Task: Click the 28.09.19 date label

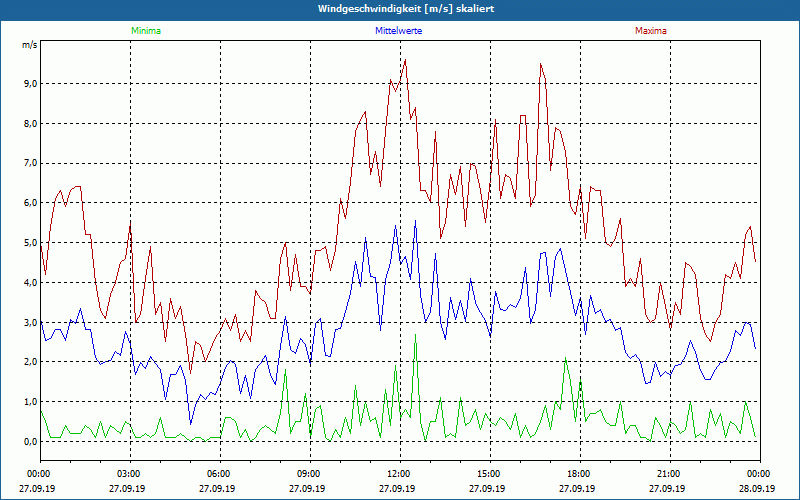Action: 758,489
